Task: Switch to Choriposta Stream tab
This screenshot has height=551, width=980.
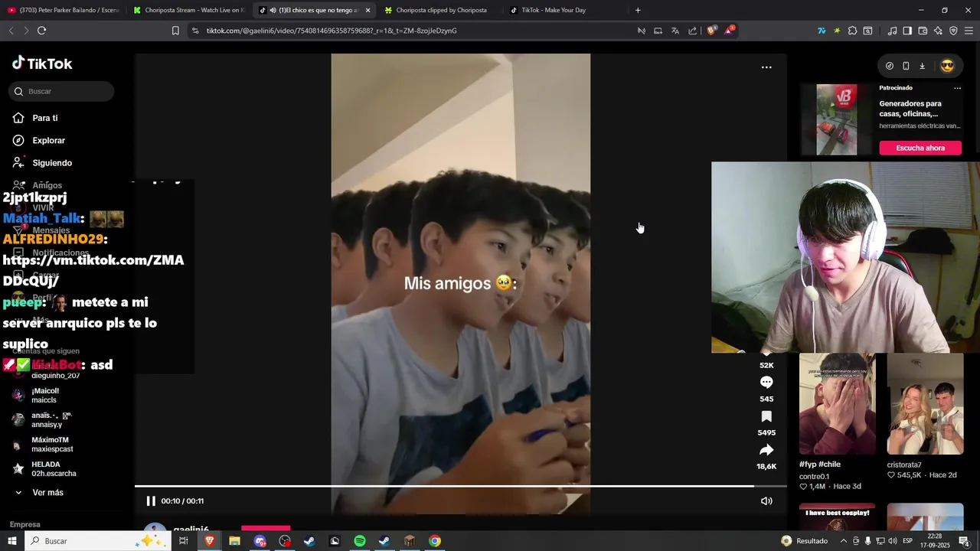Action: (x=188, y=10)
